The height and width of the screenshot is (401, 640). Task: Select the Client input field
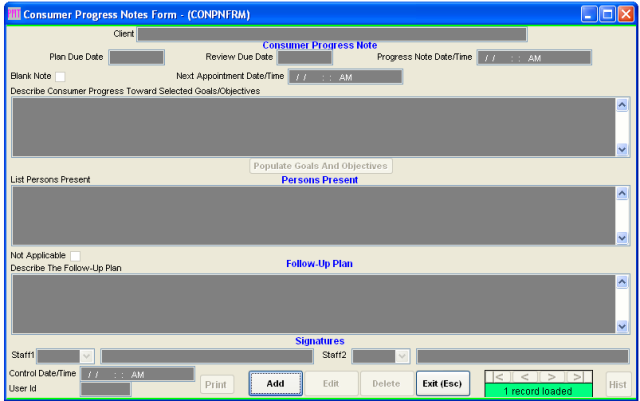(331, 34)
